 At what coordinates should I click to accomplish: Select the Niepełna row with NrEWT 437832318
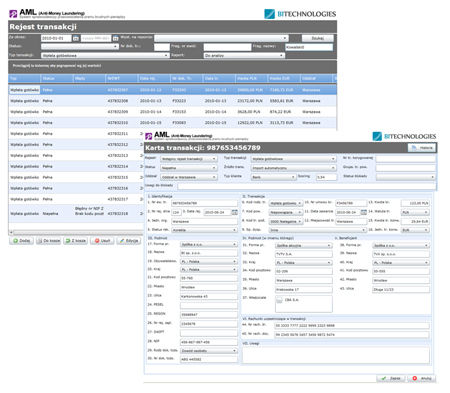pos(76,213)
